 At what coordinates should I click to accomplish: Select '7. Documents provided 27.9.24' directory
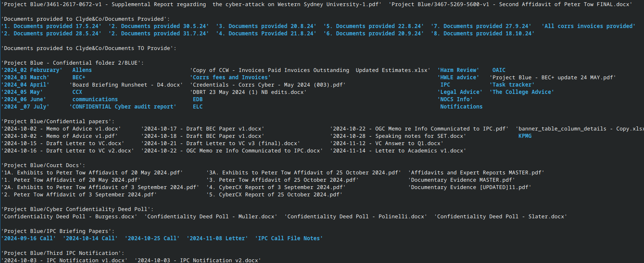481,26
